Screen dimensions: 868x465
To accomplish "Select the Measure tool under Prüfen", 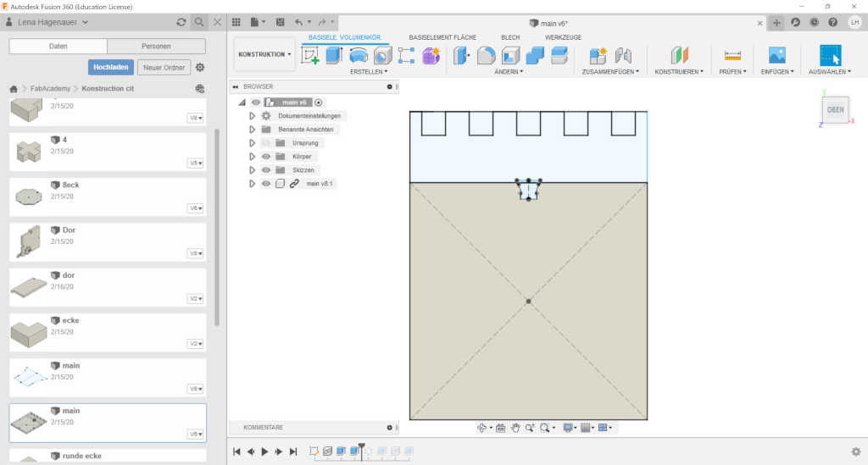I will click(732, 56).
